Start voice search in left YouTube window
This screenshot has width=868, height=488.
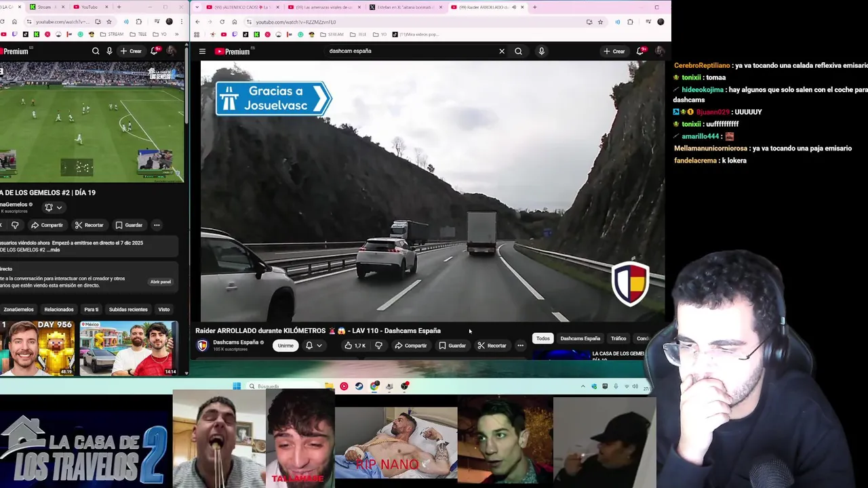point(109,51)
